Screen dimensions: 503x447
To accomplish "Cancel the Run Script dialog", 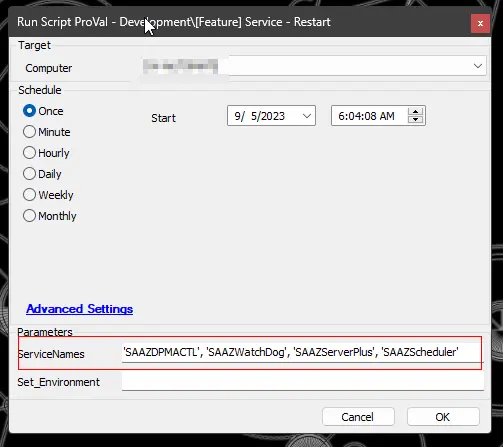I will 358,417.
